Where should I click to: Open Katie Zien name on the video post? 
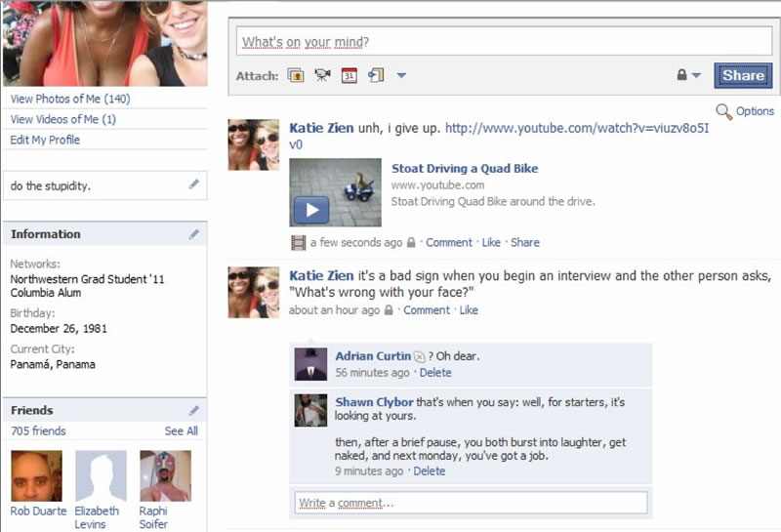(321, 128)
